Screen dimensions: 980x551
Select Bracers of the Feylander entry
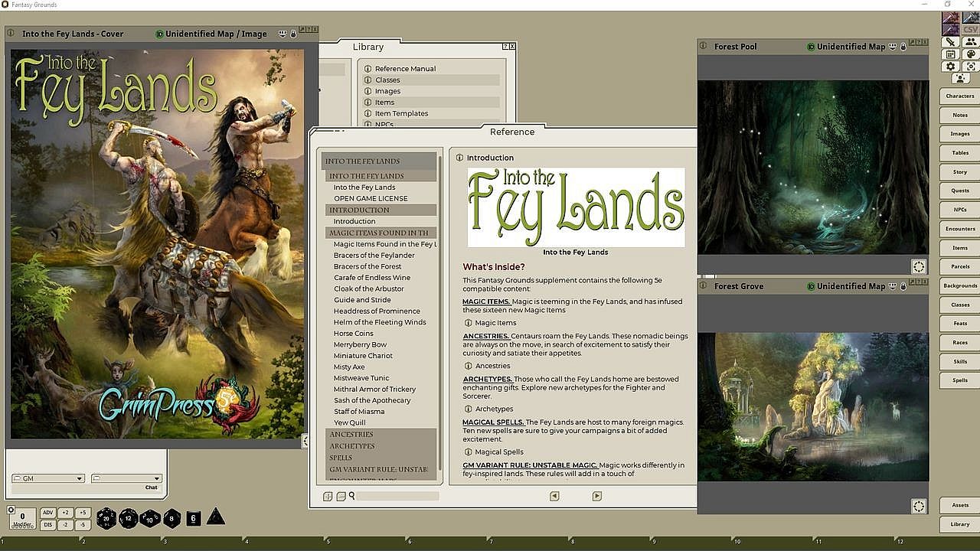click(x=374, y=256)
